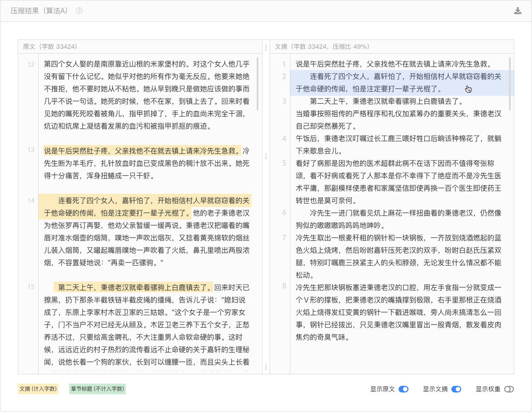The height and width of the screenshot is (412, 532).
Task: Click the green 章节标题 (不计入字数) legend tag
Action: (98, 389)
